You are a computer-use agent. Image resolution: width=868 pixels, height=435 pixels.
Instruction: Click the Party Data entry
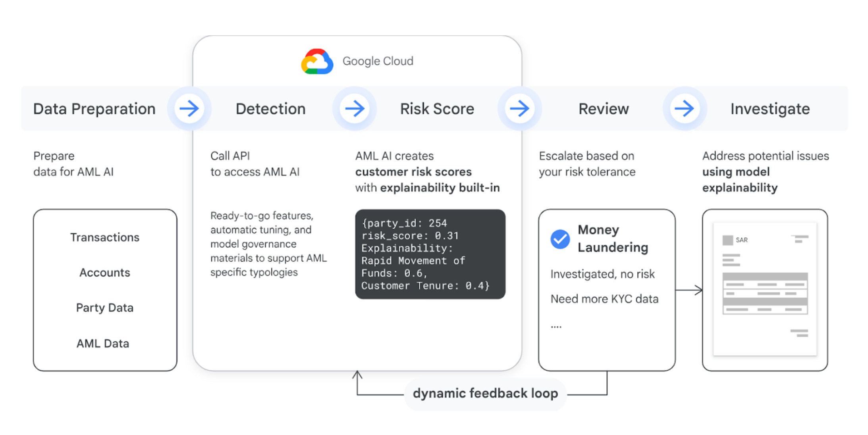(x=105, y=308)
